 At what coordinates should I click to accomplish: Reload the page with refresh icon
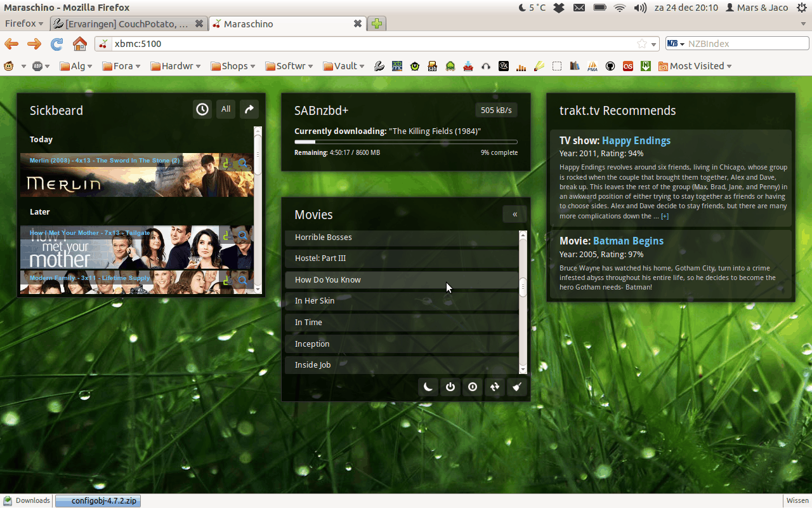[57, 44]
